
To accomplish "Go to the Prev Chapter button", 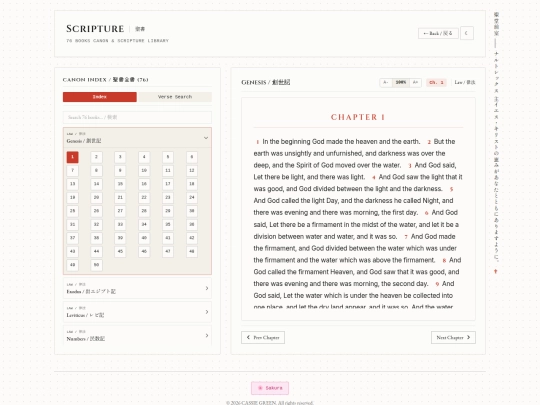I will point(263,338).
